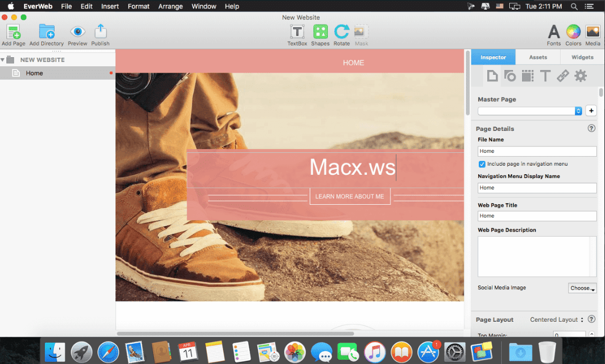Click the Web Page Title field
Screen dimensions: 605x364
(x=537, y=216)
